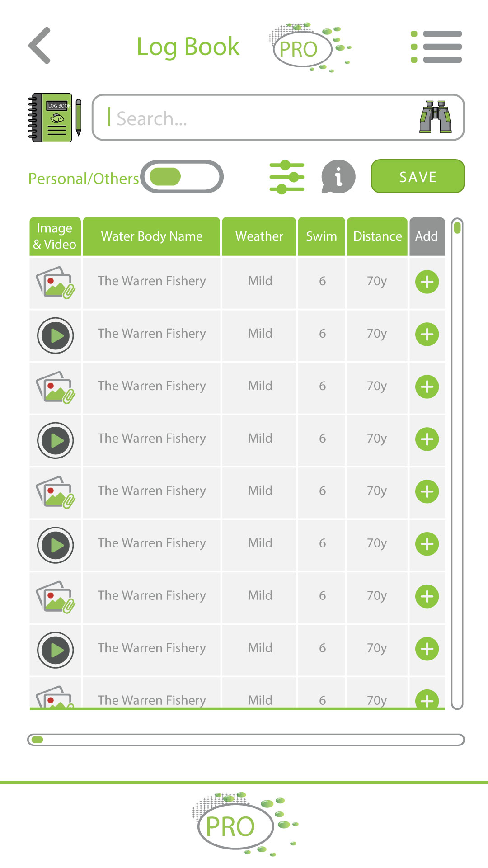Open the first row image attachment
Viewport: 488px width, 868px height.
click(55, 283)
